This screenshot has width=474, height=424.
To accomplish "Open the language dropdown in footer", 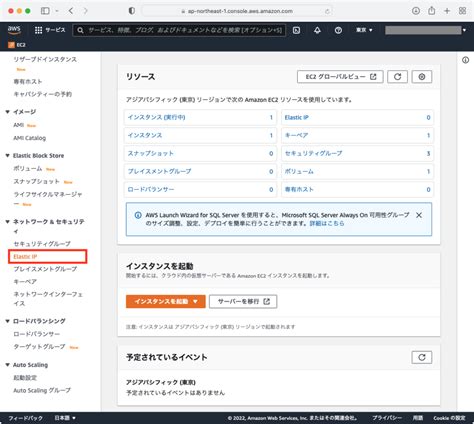I will pos(65,418).
